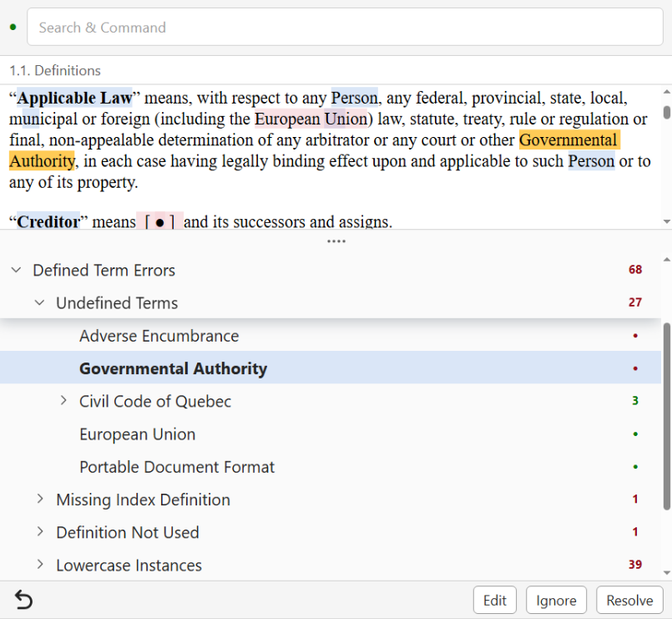672x619 pixels.
Task: Click the highlighted European Union text in document
Action: pyautogui.click(x=311, y=119)
